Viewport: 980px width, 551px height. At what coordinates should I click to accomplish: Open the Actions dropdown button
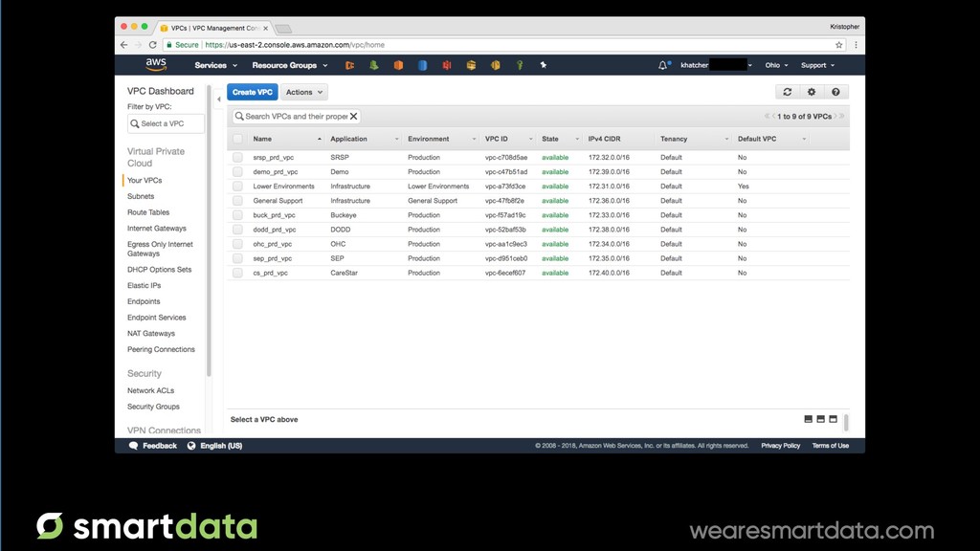pyautogui.click(x=303, y=92)
